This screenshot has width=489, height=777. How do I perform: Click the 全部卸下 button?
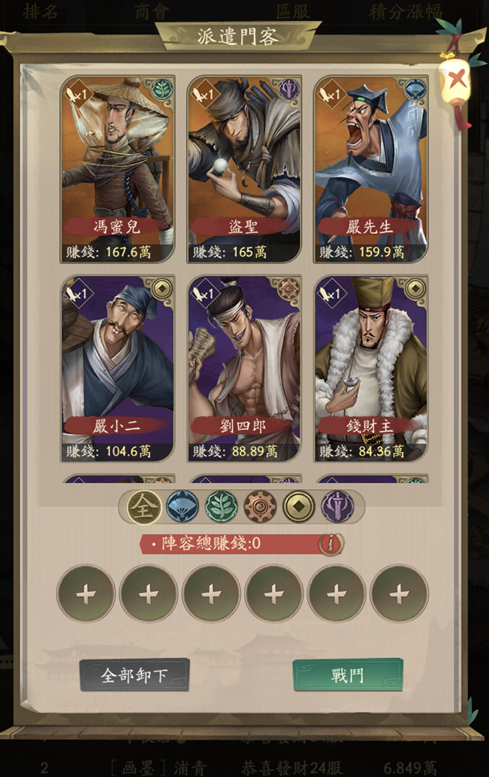pyautogui.click(x=134, y=675)
